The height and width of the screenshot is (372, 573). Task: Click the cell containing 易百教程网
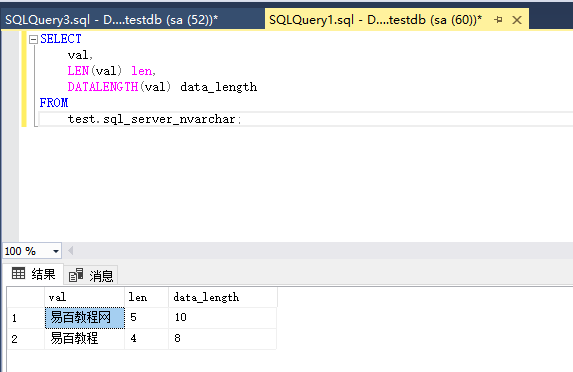[85, 318]
